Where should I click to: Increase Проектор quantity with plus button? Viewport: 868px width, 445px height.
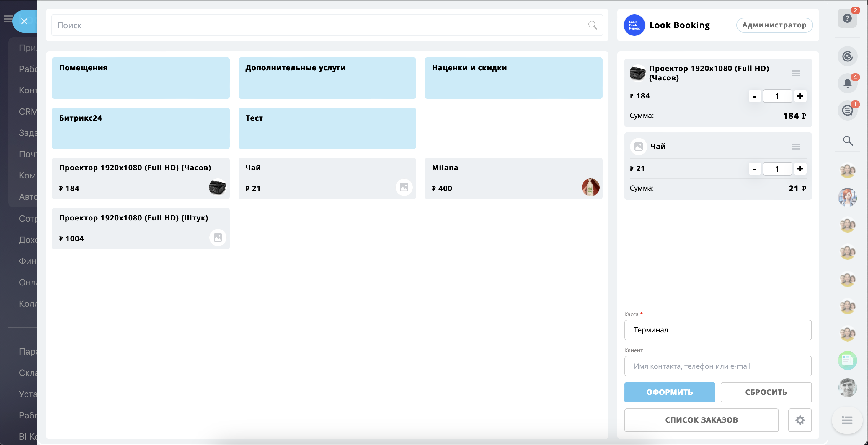coord(800,96)
